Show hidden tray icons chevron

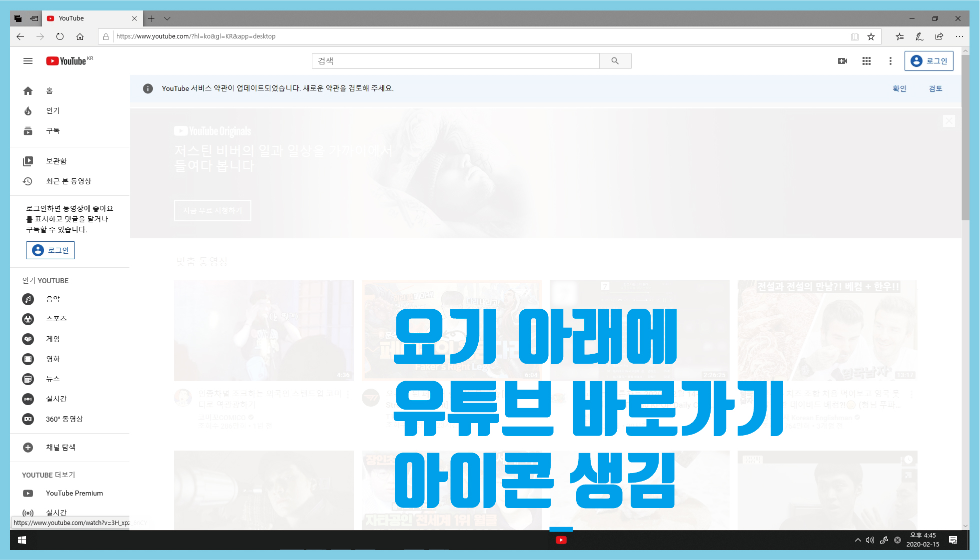click(x=858, y=540)
